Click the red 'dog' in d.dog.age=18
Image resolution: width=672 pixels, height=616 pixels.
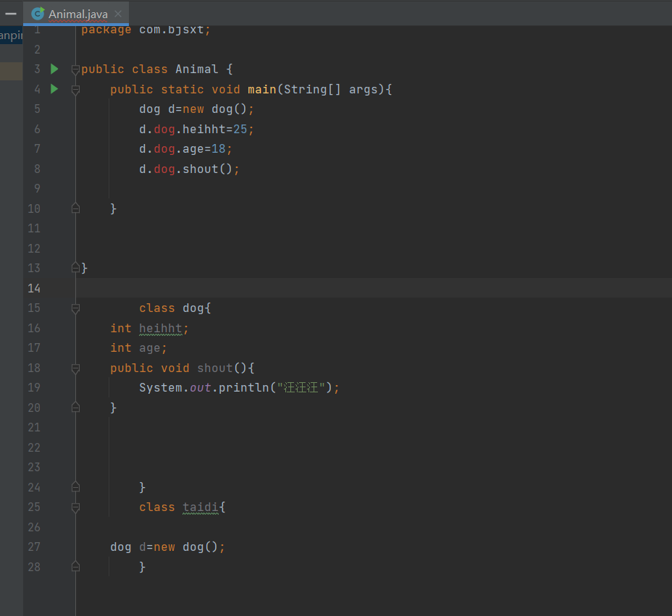click(164, 149)
